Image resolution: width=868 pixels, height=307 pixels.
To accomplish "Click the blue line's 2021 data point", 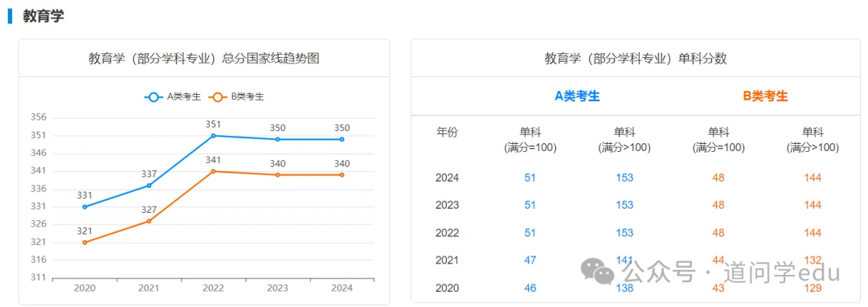I will pyautogui.click(x=149, y=186).
